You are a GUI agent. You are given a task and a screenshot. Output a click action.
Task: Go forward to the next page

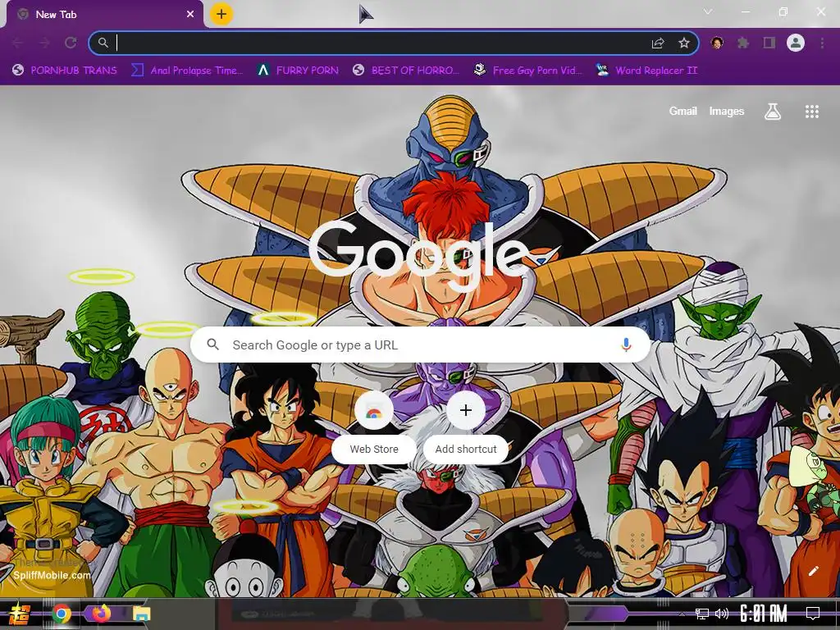(x=44, y=43)
